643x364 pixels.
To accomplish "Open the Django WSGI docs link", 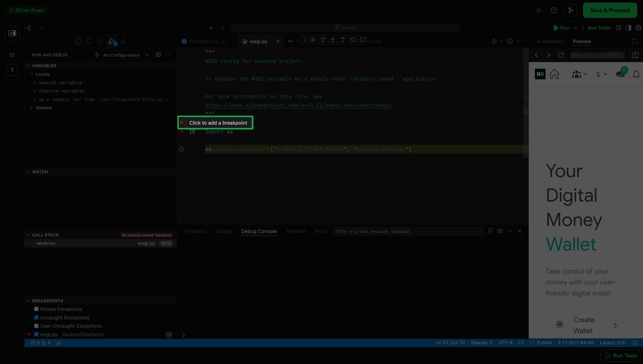I will 299,105.
